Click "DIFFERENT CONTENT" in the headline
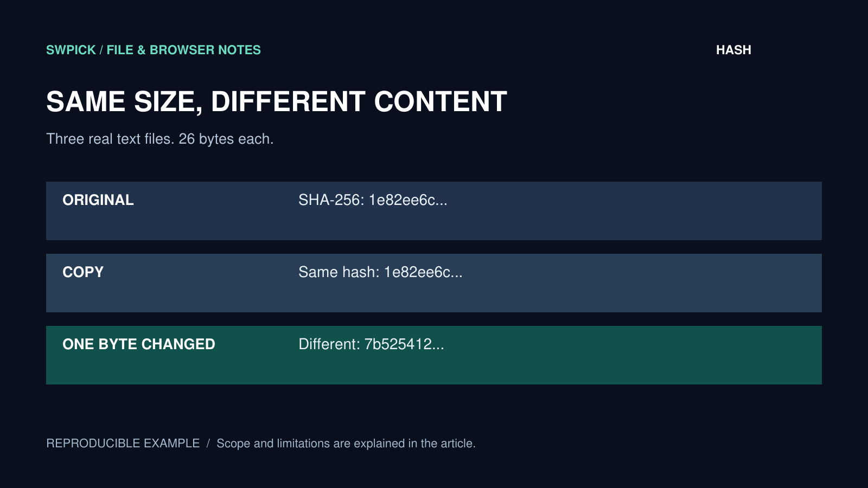Screen dimensions: 868x488 pos(359,101)
